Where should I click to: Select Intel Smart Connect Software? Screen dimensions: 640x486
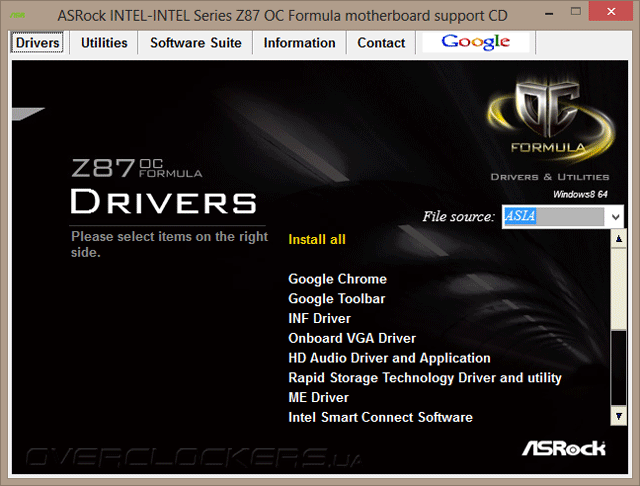pyautogui.click(x=380, y=417)
